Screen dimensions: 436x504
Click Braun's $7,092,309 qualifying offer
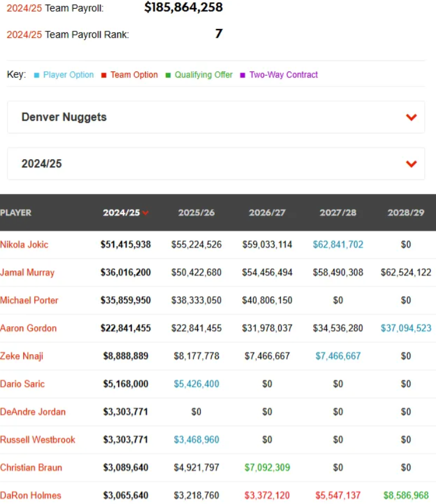tap(267, 467)
